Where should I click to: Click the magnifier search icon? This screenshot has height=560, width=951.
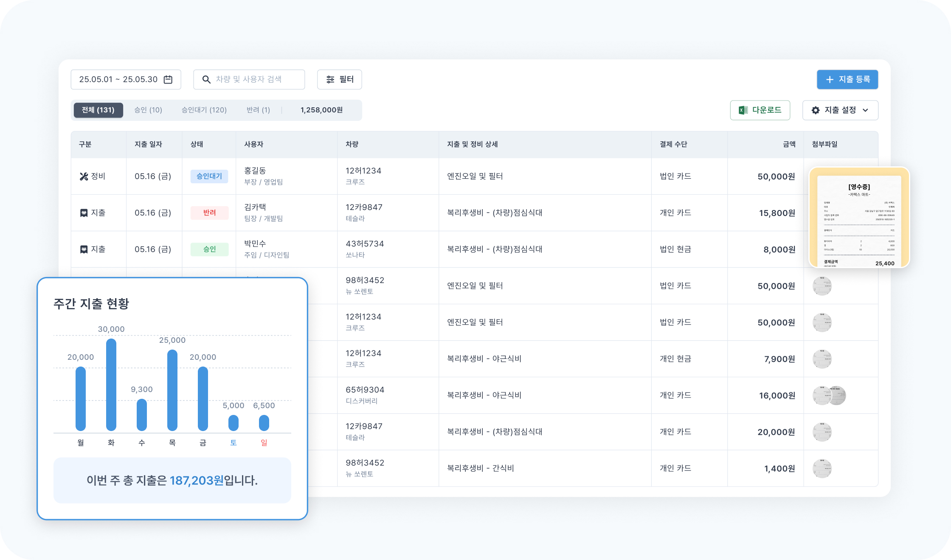(206, 79)
